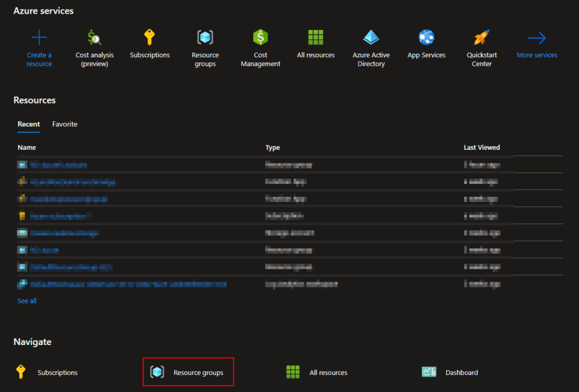The height and width of the screenshot is (392, 579).
Task: Open App Services globe icon
Action: (426, 38)
